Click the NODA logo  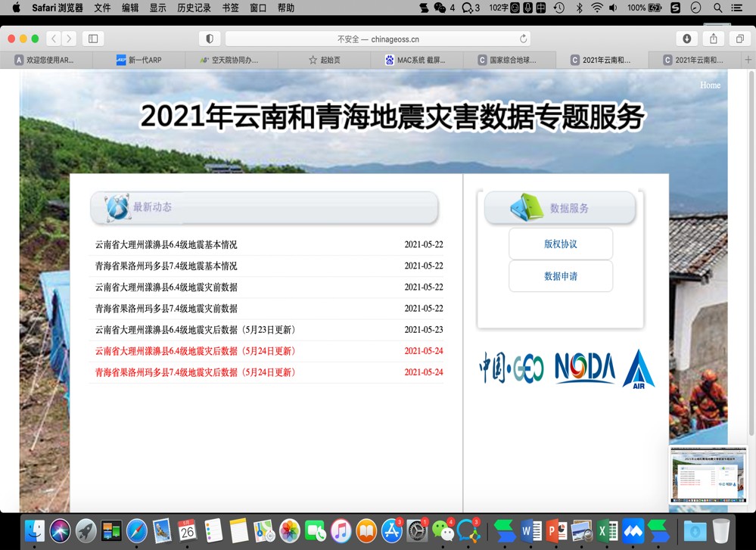click(x=584, y=370)
